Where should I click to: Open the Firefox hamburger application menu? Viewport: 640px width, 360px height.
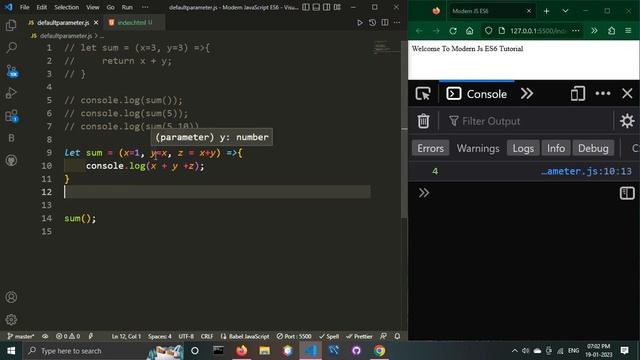click(x=628, y=31)
